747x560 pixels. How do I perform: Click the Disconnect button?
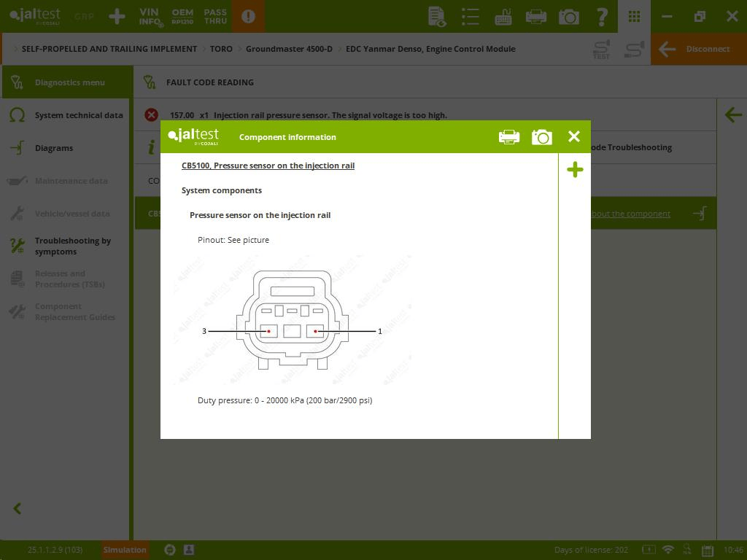pyautogui.click(x=698, y=49)
